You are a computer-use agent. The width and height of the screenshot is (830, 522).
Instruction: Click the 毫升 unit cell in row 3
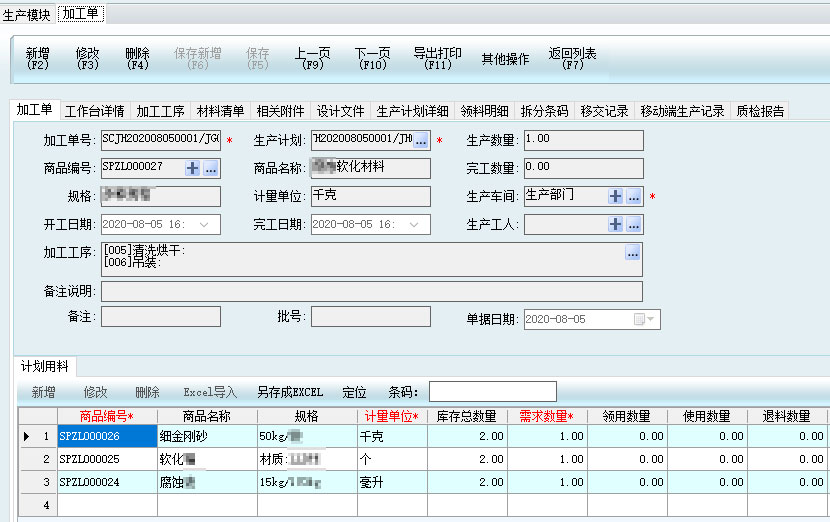pyautogui.click(x=392, y=482)
